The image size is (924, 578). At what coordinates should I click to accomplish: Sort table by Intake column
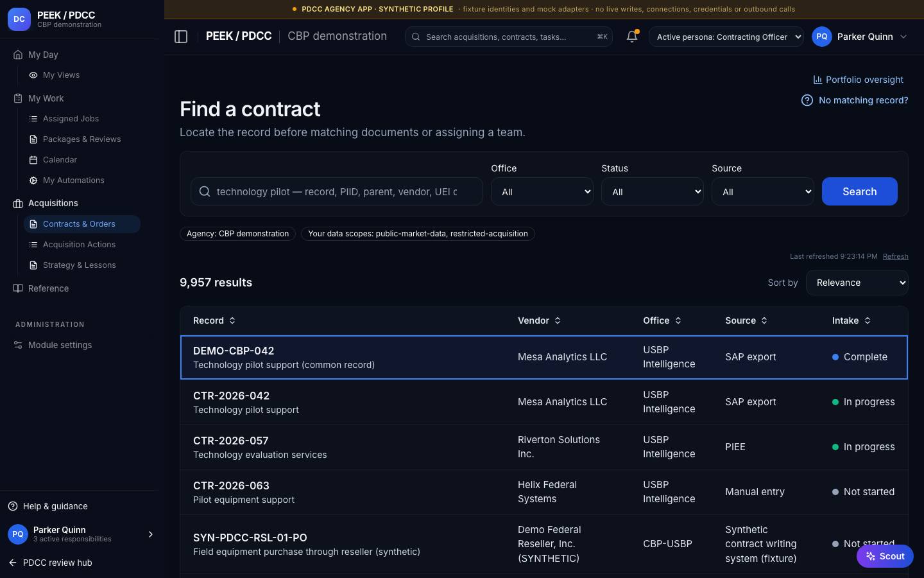pos(851,320)
